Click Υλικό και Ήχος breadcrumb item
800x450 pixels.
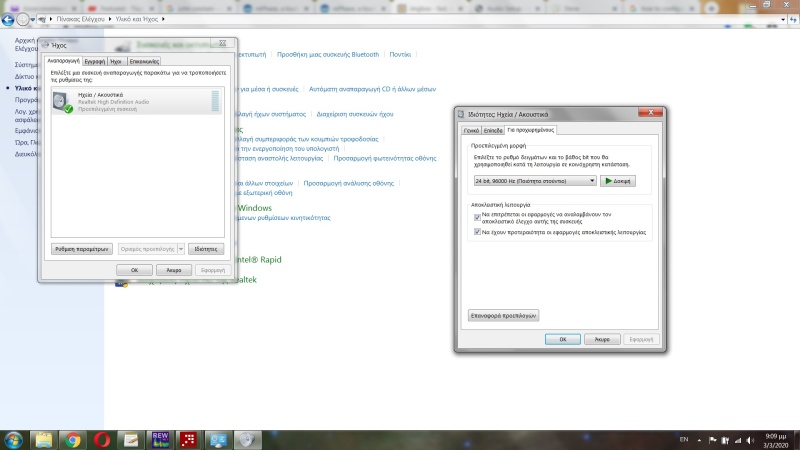tap(136, 19)
